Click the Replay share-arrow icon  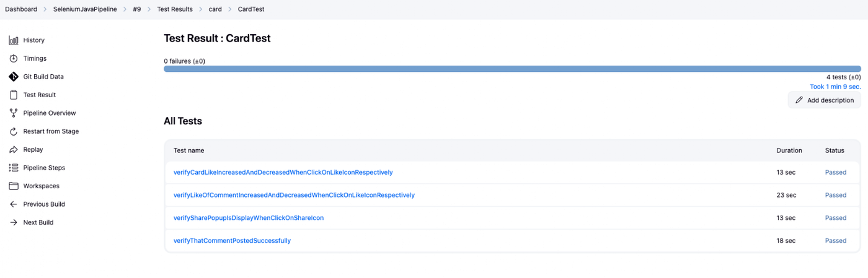pos(14,149)
